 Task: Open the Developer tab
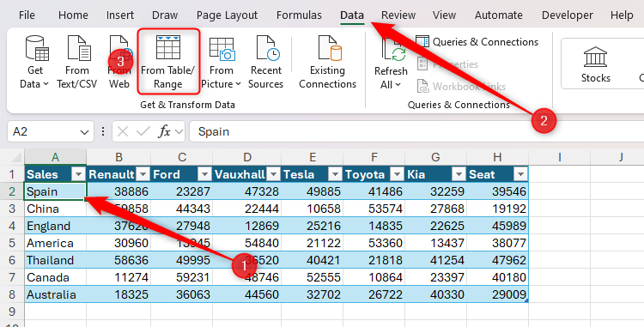click(x=568, y=15)
